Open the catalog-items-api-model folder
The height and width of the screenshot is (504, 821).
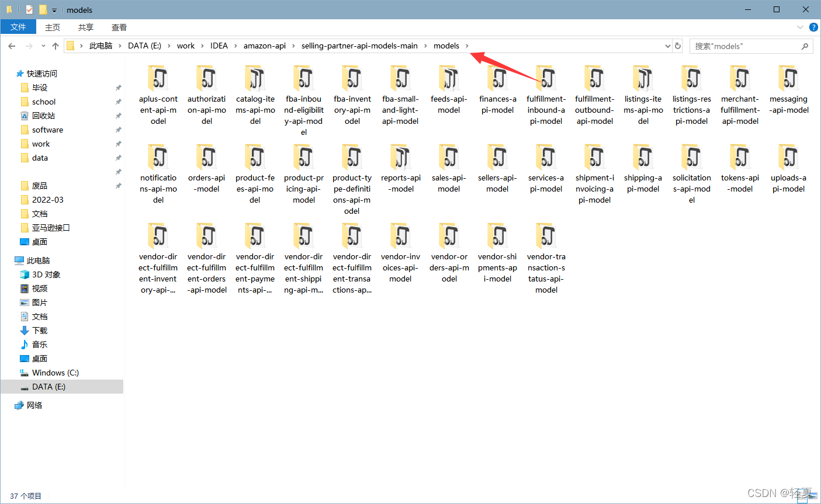point(255,95)
